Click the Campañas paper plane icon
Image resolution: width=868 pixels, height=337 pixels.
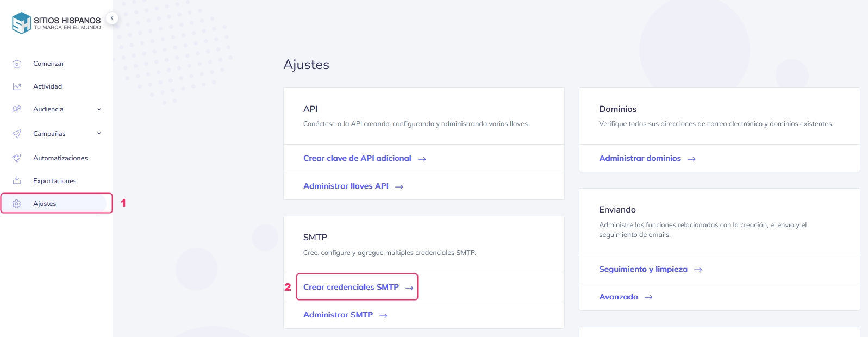(x=17, y=134)
